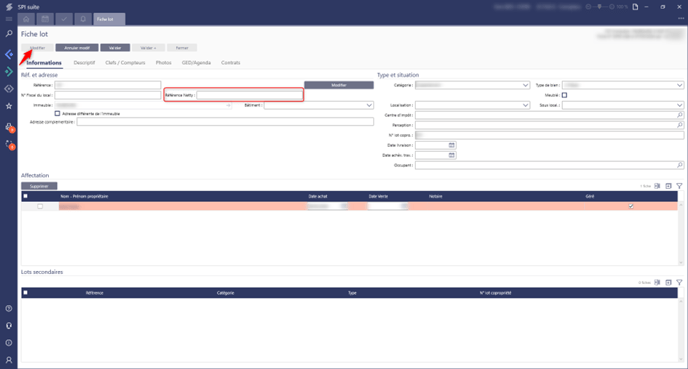
Task: Open favorites star in sidebar
Action: 9,106
